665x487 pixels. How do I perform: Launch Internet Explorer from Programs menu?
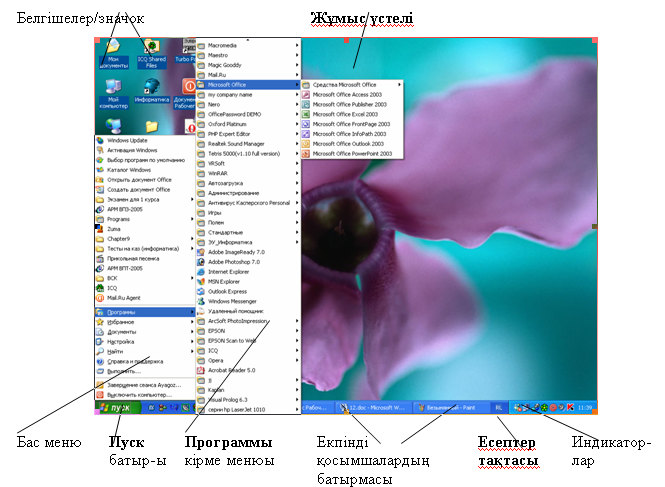(x=248, y=271)
